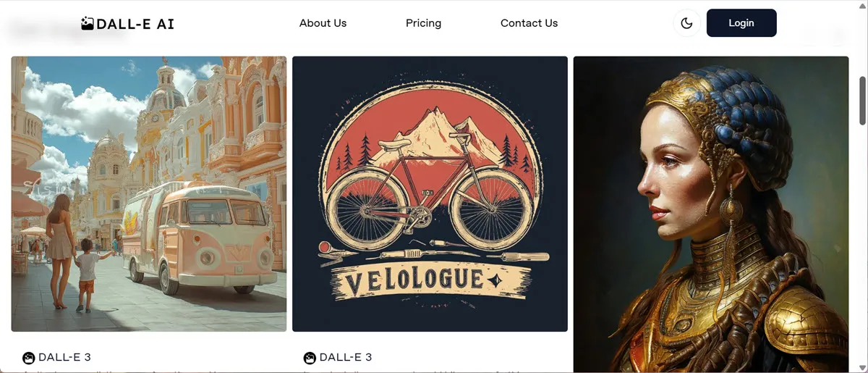Open the vintage van street scene image
This screenshot has width=868, height=373.
[x=149, y=193]
